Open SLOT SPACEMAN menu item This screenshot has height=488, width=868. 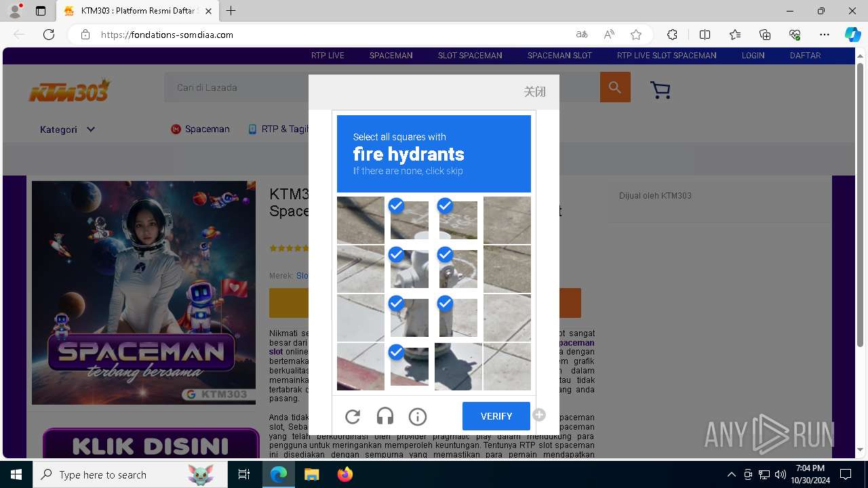470,56
